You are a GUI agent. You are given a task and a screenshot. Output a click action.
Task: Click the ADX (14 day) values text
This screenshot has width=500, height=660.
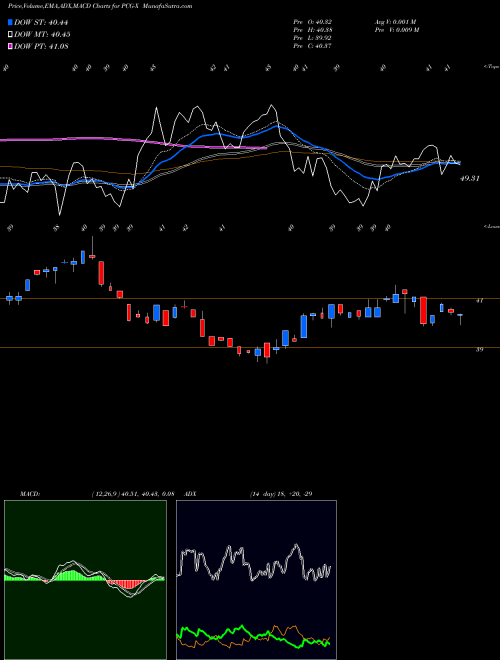pyautogui.click(x=281, y=494)
